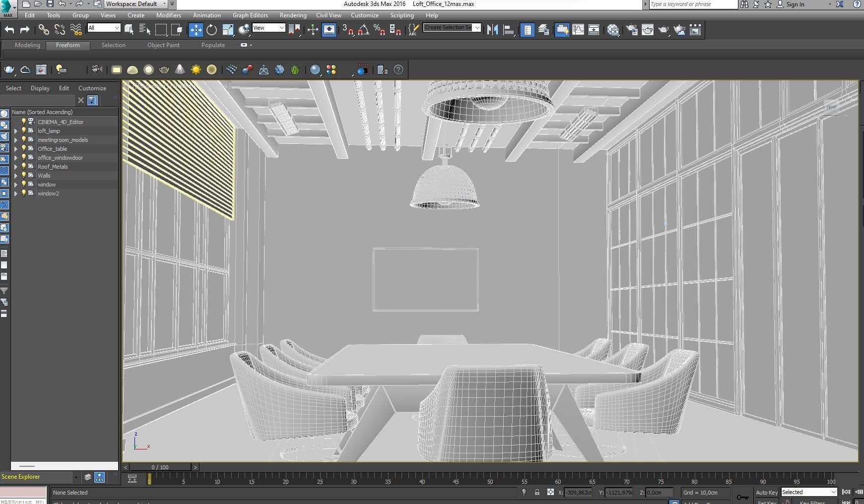Activate the Select and Move tool

pyautogui.click(x=196, y=30)
